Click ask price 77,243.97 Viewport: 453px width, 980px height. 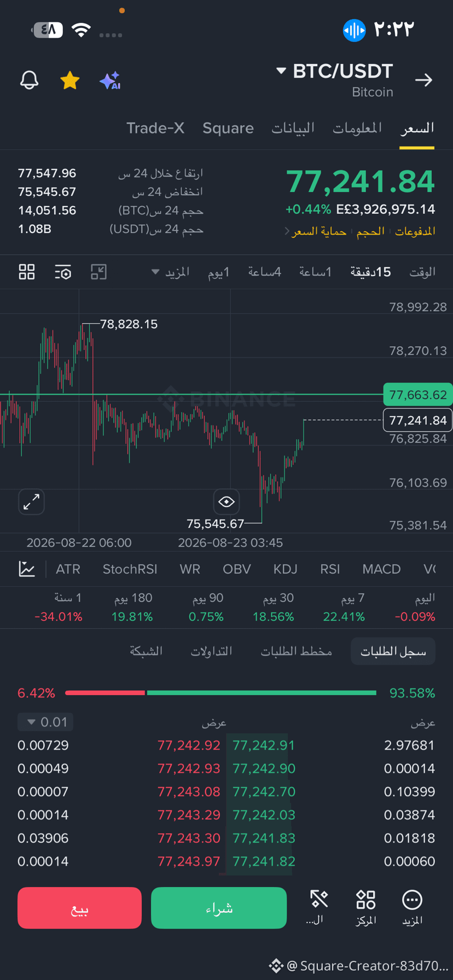[x=189, y=861]
